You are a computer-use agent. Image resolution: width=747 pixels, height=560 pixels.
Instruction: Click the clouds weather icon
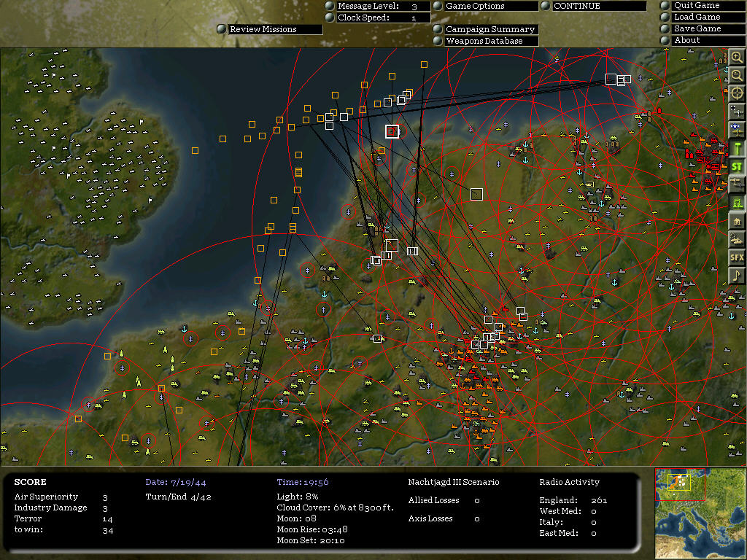coord(737,239)
